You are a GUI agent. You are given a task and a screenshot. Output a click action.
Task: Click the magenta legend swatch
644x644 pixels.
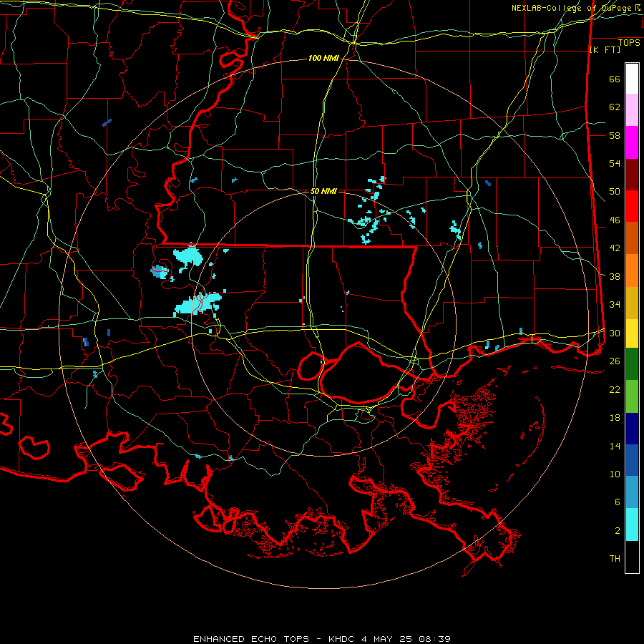632,142
